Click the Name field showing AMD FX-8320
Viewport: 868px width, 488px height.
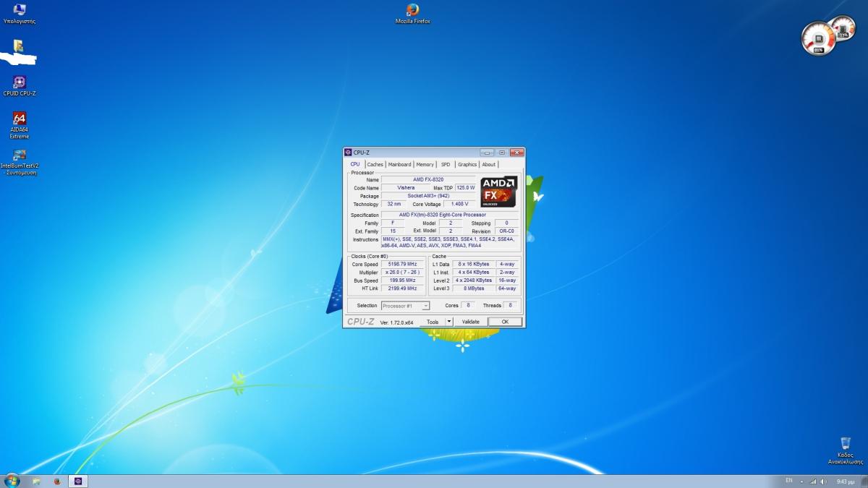point(428,179)
